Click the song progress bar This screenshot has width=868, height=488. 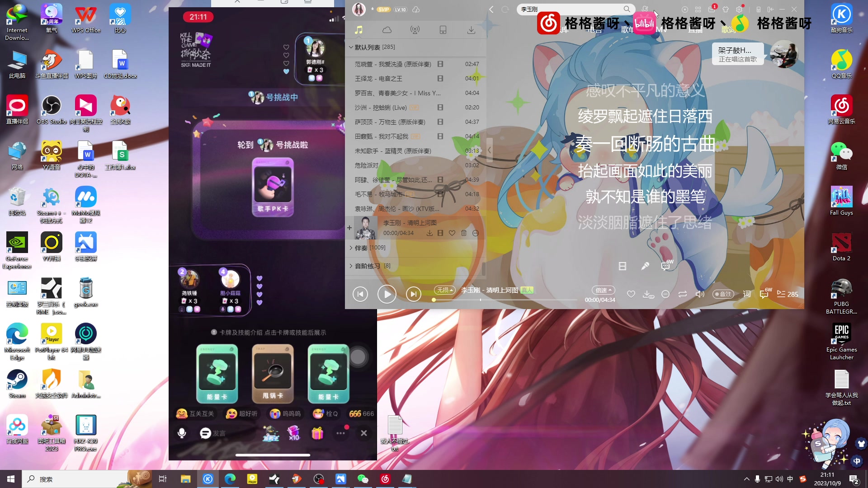505,300
